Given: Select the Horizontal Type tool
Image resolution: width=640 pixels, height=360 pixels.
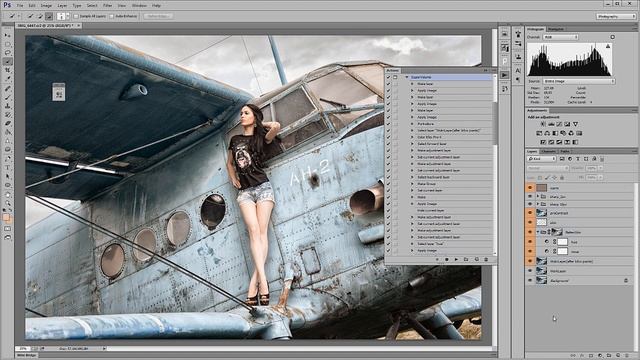Looking at the screenshot, I should [8, 167].
